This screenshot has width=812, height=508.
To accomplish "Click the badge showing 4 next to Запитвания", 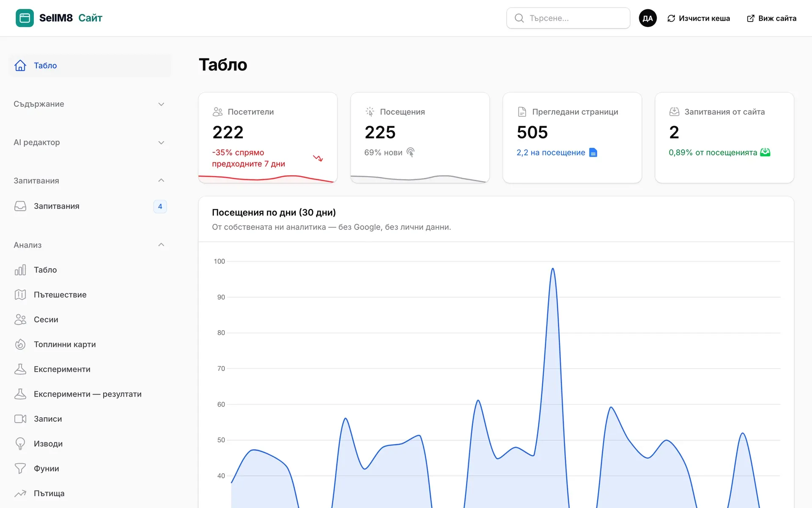I will pyautogui.click(x=160, y=207).
